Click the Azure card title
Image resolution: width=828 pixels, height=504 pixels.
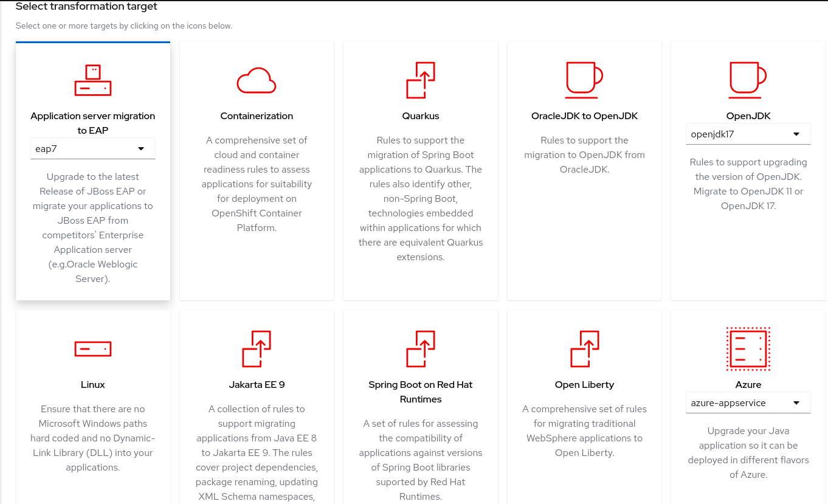748,385
